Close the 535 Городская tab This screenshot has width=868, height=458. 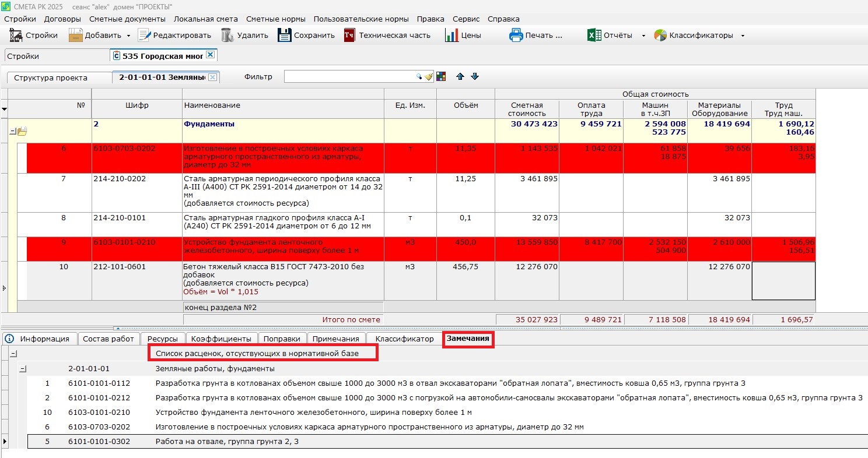(211, 55)
